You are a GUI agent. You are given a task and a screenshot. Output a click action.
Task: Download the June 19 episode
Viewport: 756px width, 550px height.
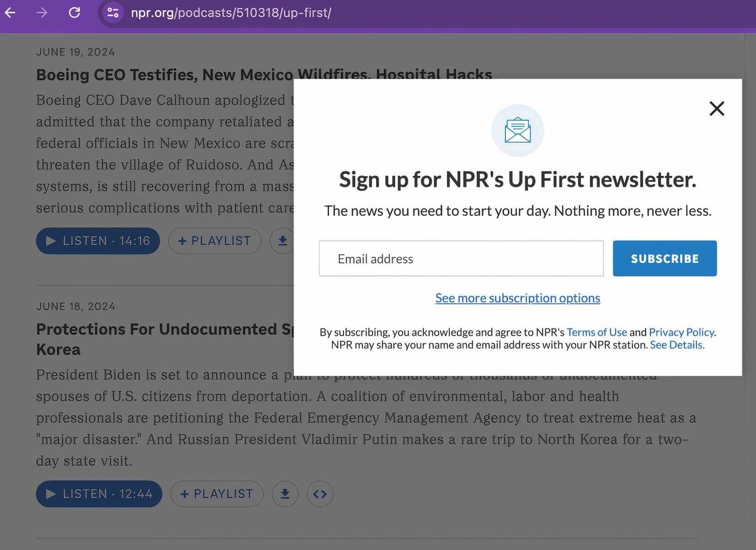click(283, 240)
